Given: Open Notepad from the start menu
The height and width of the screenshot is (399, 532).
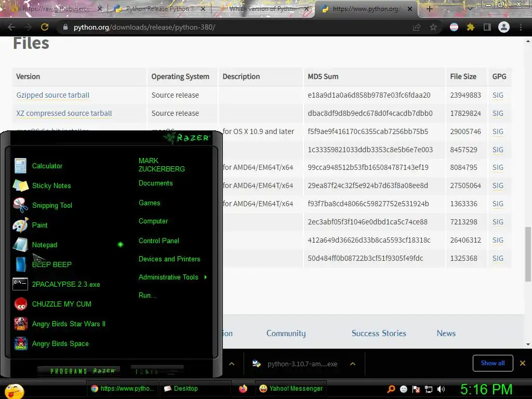Looking at the screenshot, I should click(35, 245).
